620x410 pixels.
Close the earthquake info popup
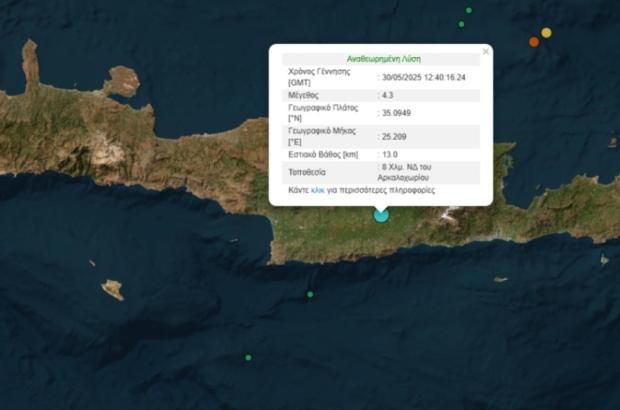pos(486,51)
